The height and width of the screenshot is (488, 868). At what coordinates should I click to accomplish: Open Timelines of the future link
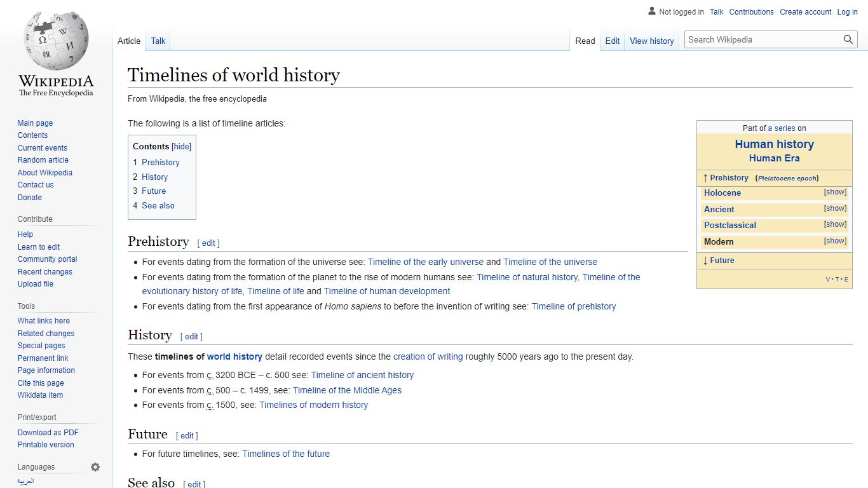point(286,454)
